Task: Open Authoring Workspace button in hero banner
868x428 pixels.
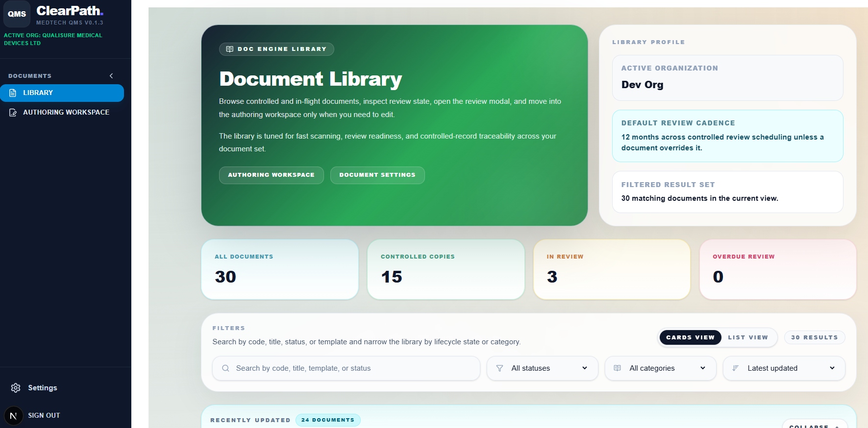Action: [271, 175]
